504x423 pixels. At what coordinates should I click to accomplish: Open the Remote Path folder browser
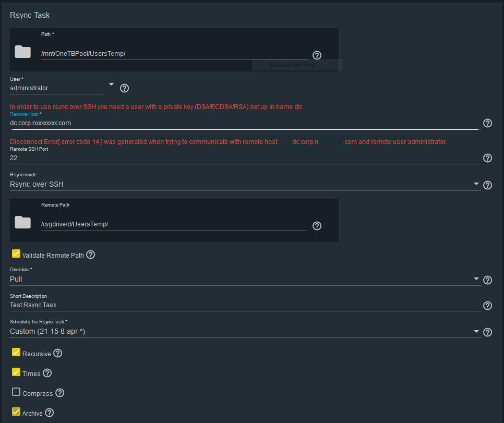[22, 222]
